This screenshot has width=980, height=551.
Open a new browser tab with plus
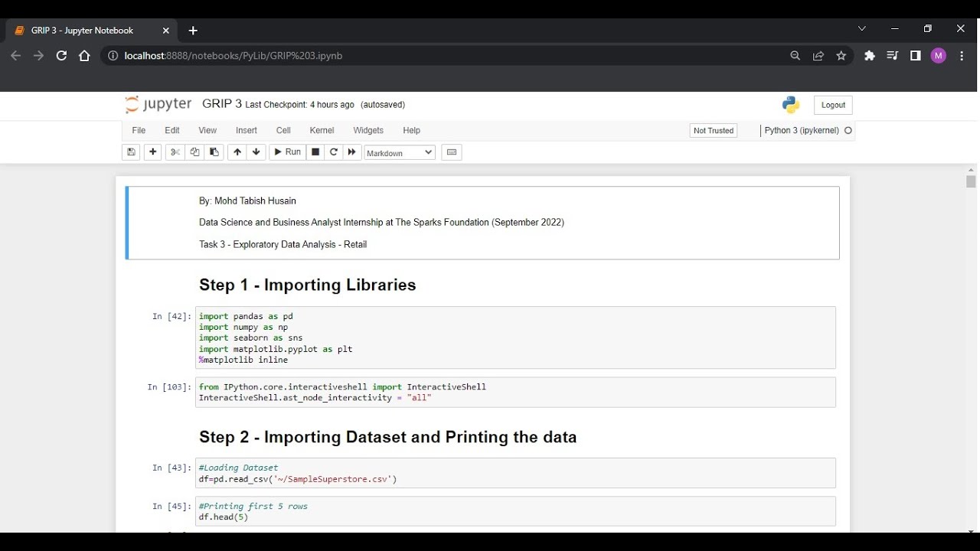[x=193, y=31]
